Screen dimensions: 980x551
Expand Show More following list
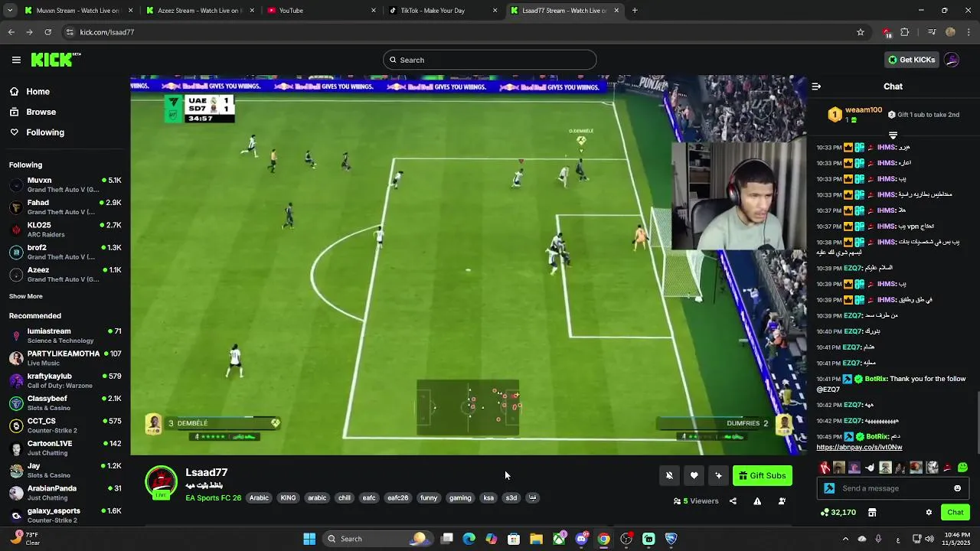click(x=26, y=296)
